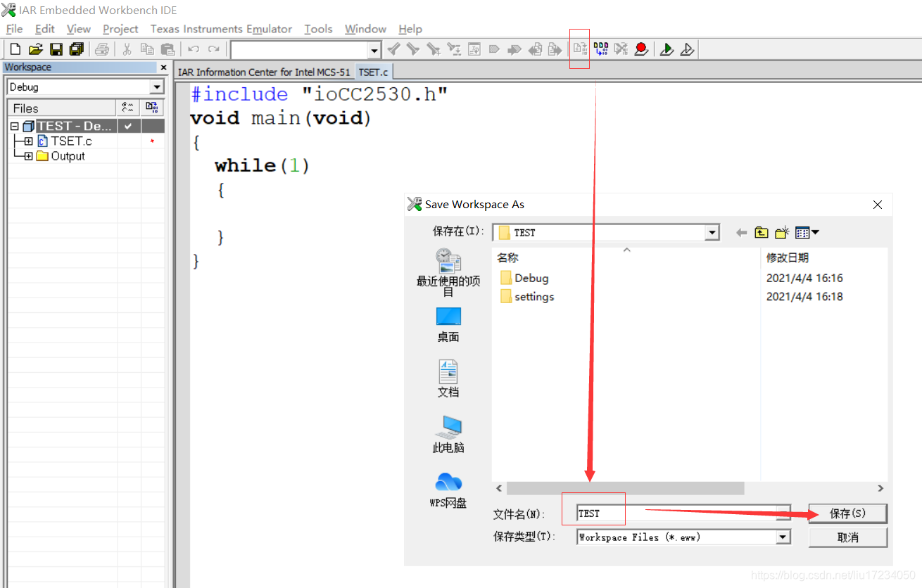Jump to next bookmark icon
The image size is (922, 588).
click(x=514, y=49)
